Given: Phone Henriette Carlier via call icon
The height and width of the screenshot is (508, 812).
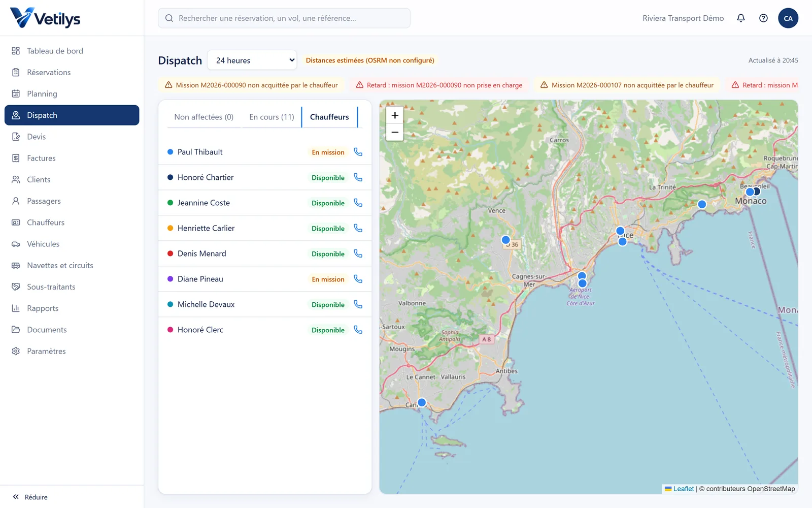Looking at the screenshot, I should click(358, 228).
